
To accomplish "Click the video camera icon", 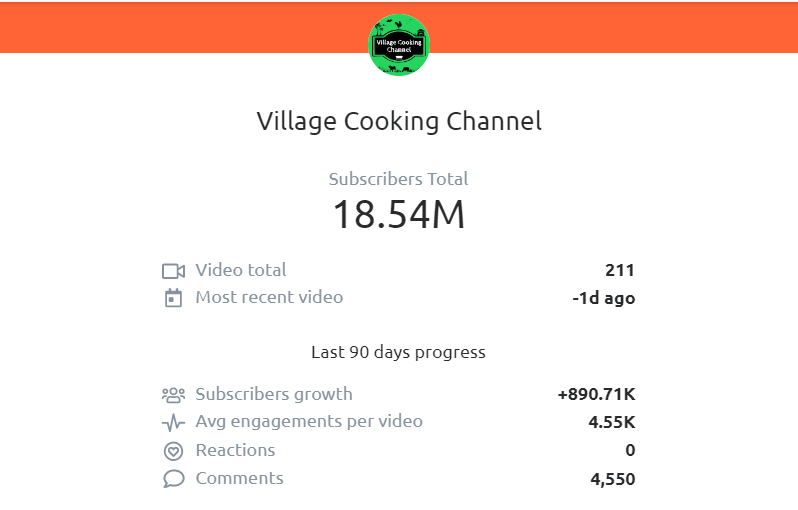I will click(x=173, y=271).
